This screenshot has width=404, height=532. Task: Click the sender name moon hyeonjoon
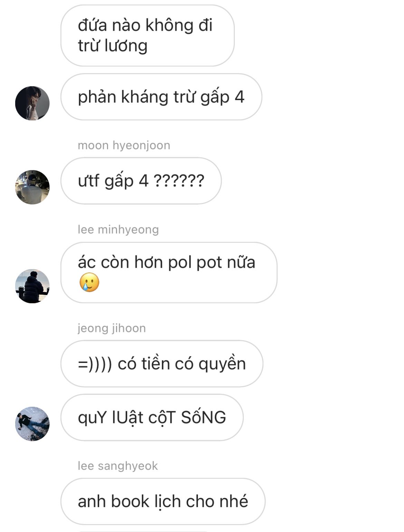click(x=124, y=145)
